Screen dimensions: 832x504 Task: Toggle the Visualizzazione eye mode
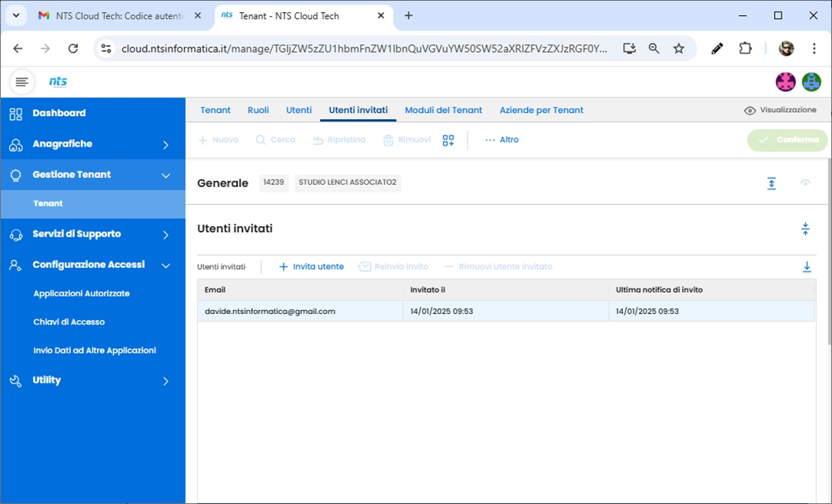coord(780,110)
